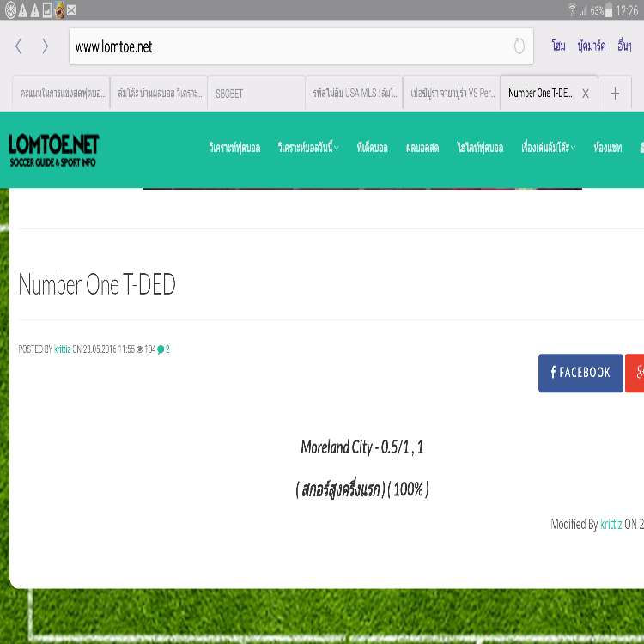Open ผลบอลสด menu item
The image size is (644, 644).
click(422, 148)
